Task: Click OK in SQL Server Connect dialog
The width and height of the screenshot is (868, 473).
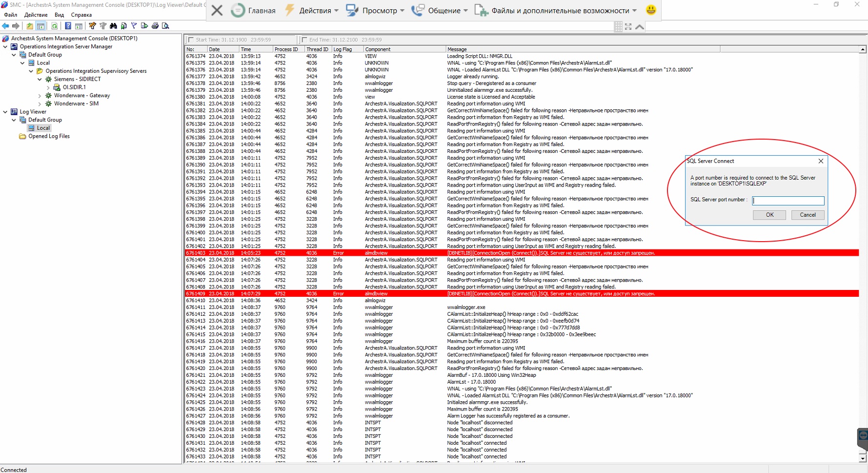Action: (769, 215)
